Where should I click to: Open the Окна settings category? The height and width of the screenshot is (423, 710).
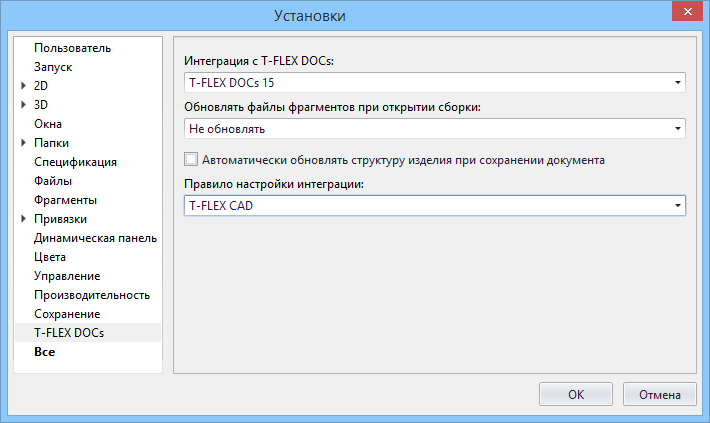(x=49, y=124)
